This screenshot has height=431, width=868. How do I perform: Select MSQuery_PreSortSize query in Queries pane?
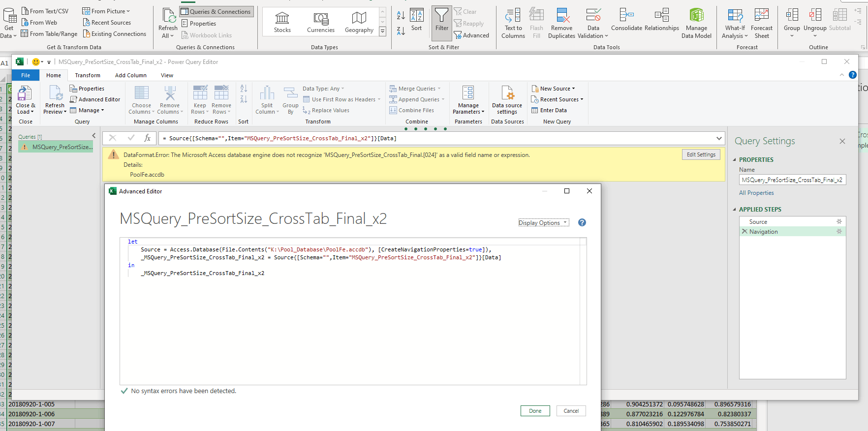(x=56, y=147)
